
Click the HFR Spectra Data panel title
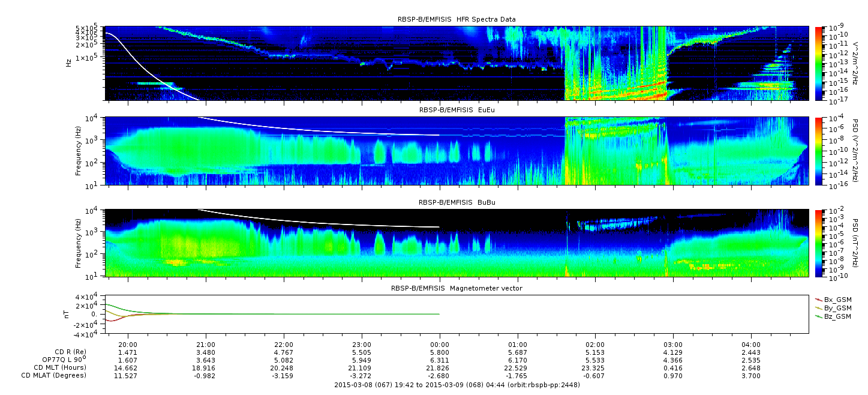(x=456, y=20)
